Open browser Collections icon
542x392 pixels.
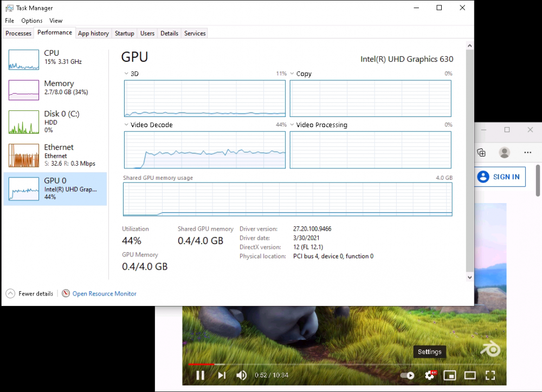pos(481,152)
